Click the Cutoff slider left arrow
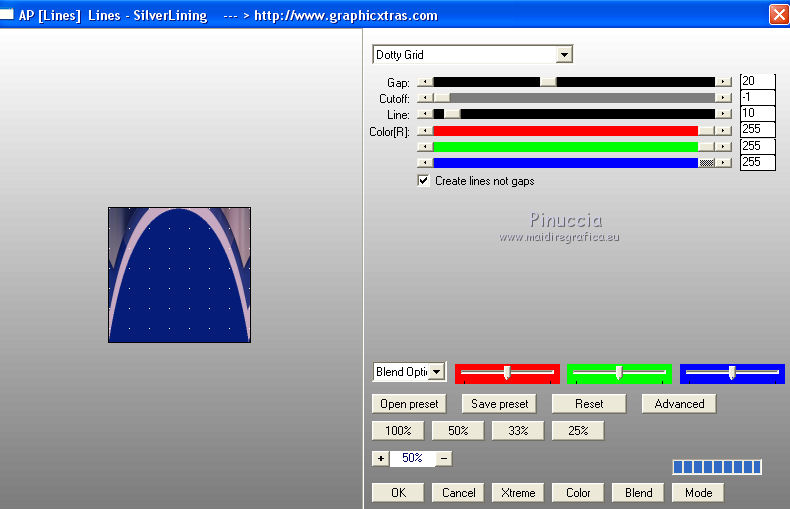 [x=425, y=98]
